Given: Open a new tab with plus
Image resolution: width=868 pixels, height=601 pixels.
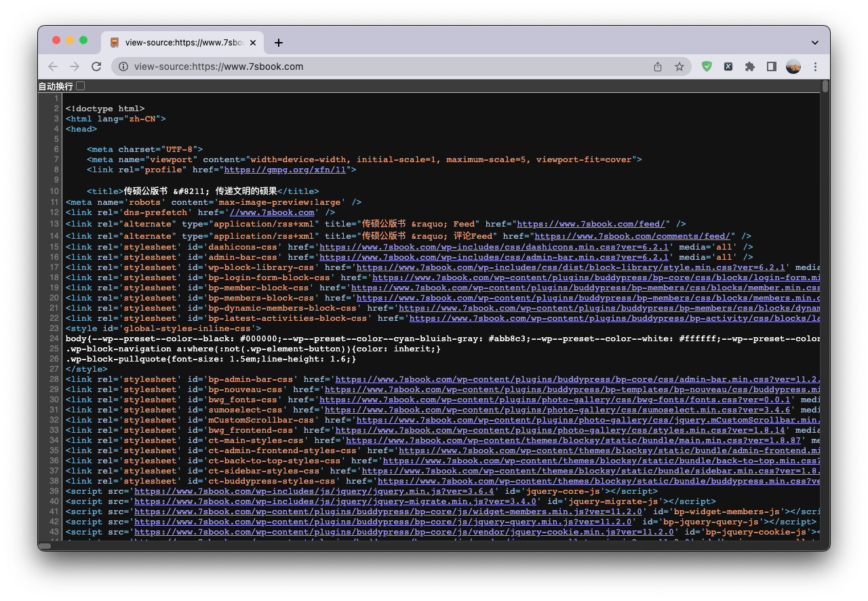Looking at the screenshot, I should (279, 43).
